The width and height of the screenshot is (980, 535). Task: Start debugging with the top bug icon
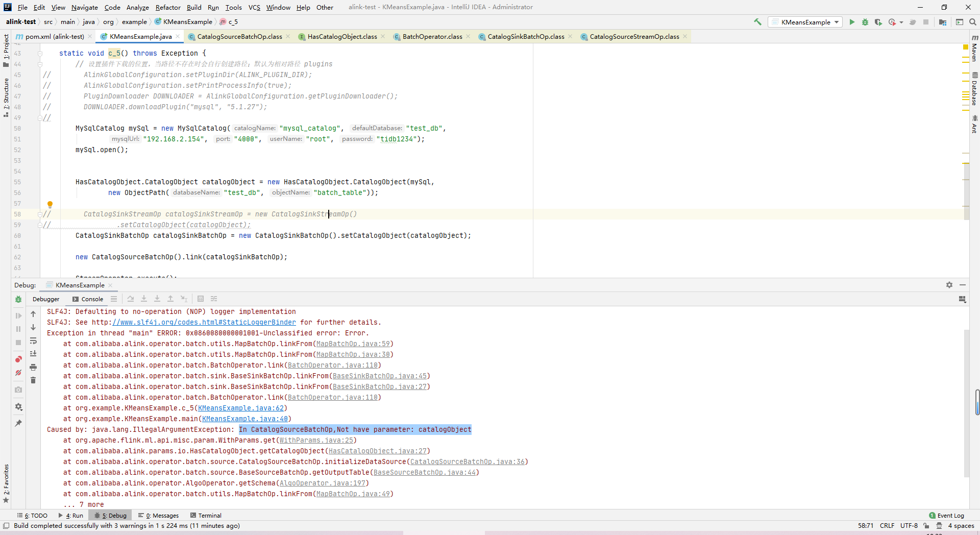tap(865, 22)
